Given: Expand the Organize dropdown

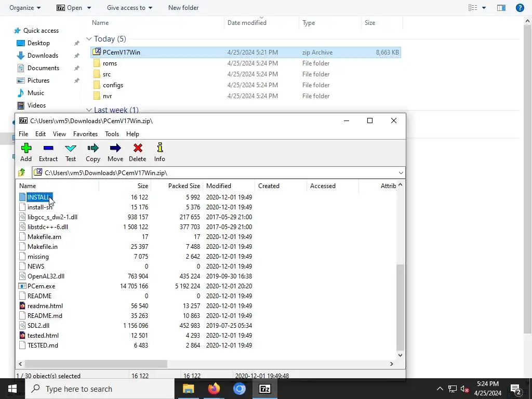Looking at the screenshot, I should [x=25, y=7].
